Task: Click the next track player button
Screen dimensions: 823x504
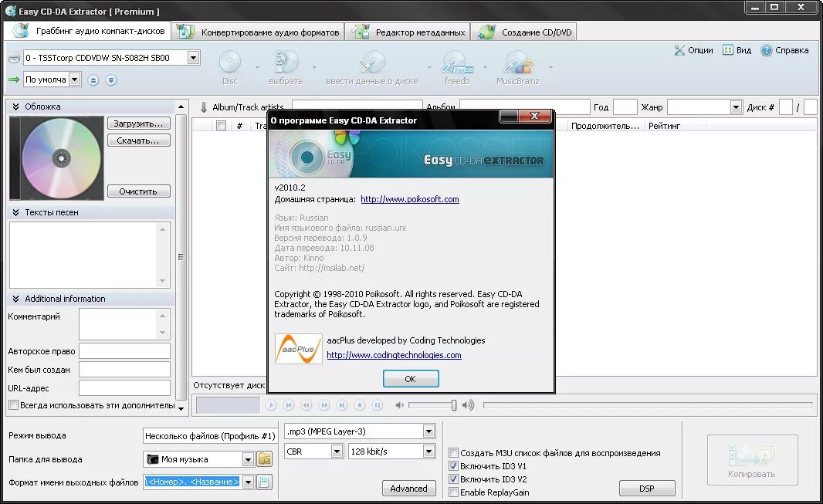Action: pyautogui.click(x=342, y=405)
